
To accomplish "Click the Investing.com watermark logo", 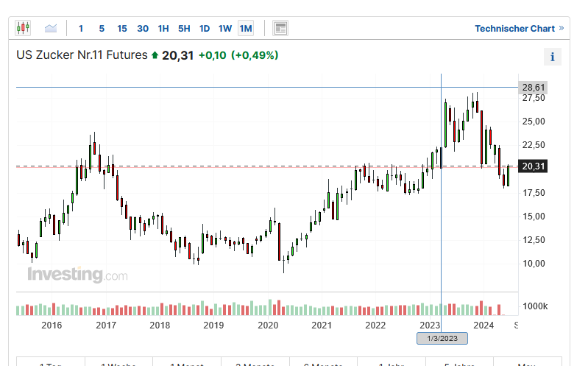I will (77, 275).
